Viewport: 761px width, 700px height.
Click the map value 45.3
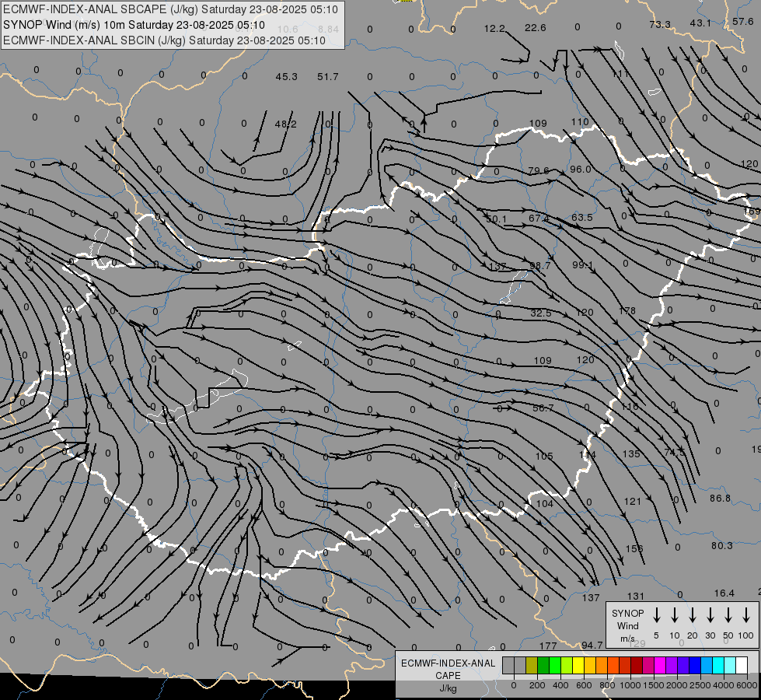point(286,77)
